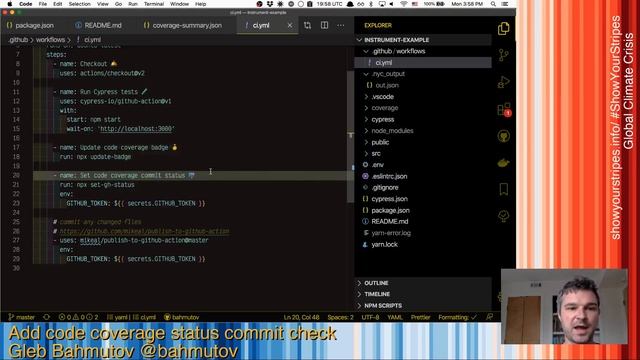Screen dimensions: 640x360
Task: Open the Selection menu
Action: (x=80, y=4)
